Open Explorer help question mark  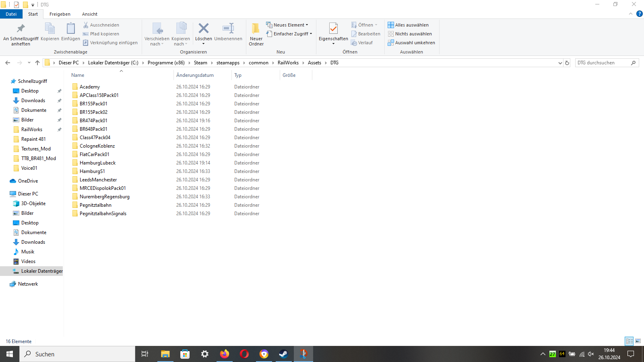[639, 14]
